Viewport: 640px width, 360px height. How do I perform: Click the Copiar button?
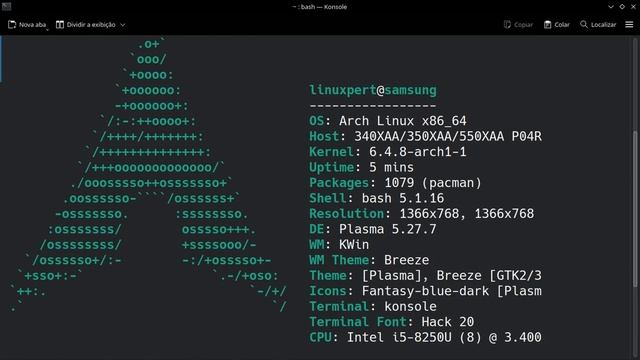point(518,24)
